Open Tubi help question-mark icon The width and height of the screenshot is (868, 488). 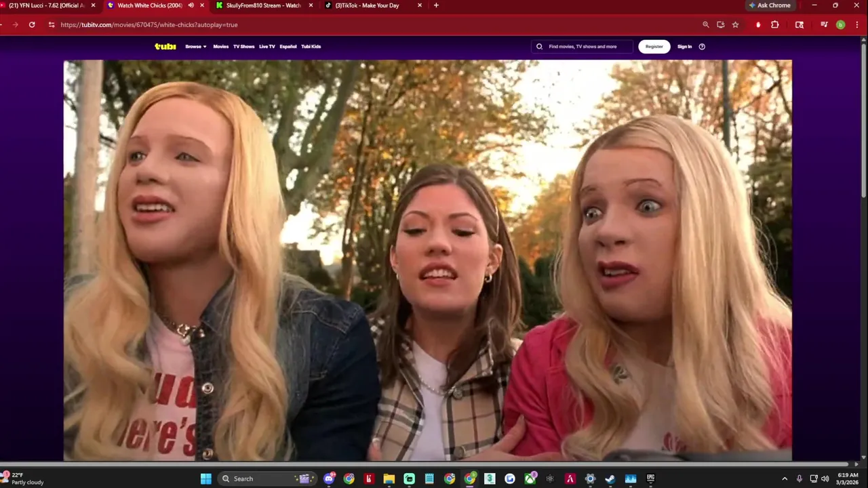pos(702,47)
